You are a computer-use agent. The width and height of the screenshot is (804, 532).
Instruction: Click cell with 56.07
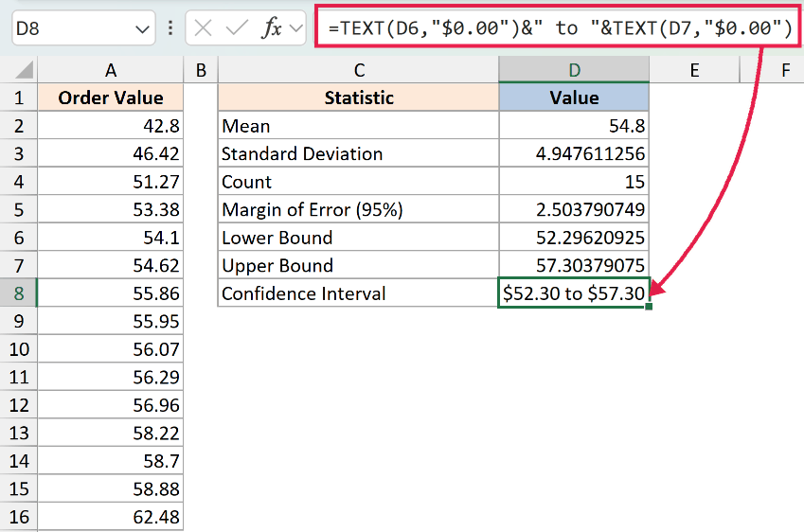(x=110, y=349)
